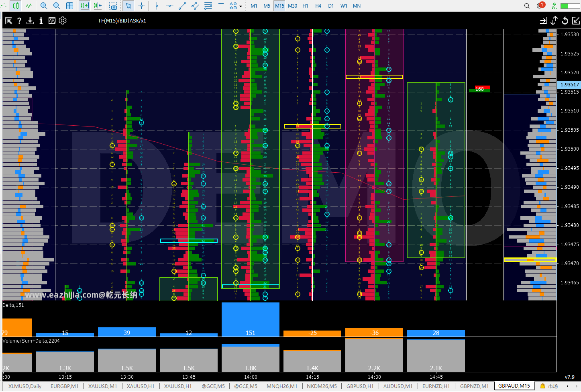Open the notifications account icon with badge
Screen dimensions: 581x392
click(x=540, y=6)
